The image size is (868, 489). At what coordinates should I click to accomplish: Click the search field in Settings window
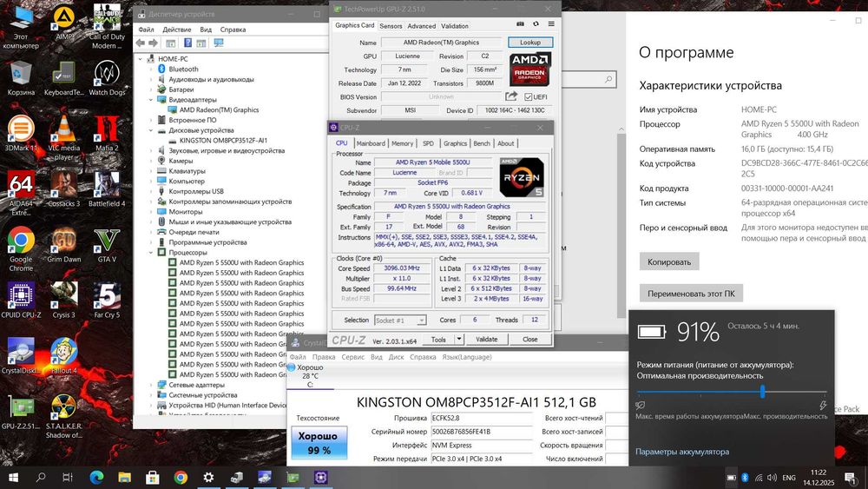588,80
